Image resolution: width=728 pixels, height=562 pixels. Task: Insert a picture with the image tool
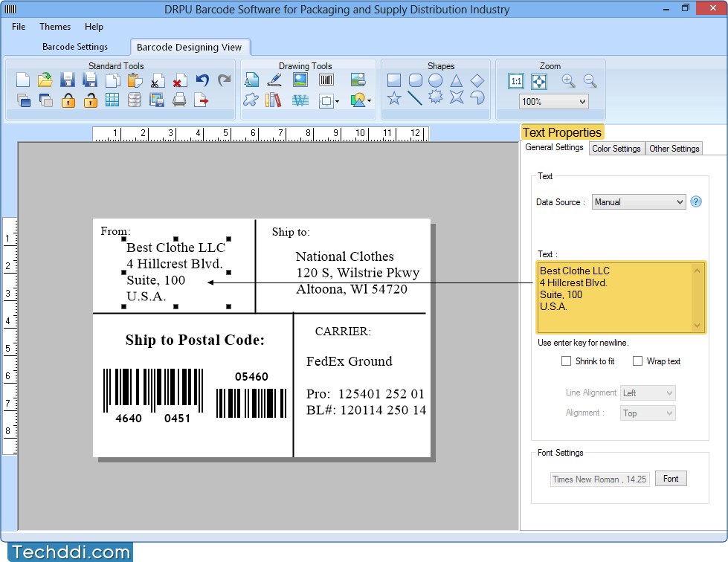300,80
